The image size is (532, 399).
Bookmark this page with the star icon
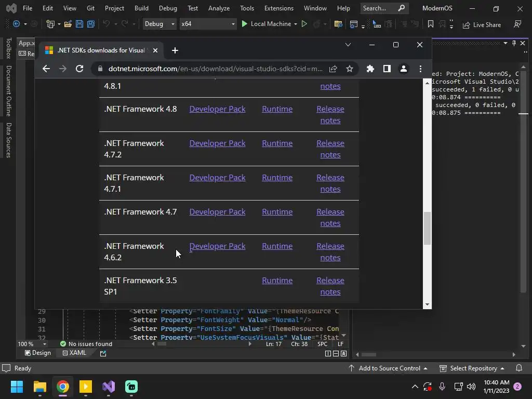click(350, 69)
